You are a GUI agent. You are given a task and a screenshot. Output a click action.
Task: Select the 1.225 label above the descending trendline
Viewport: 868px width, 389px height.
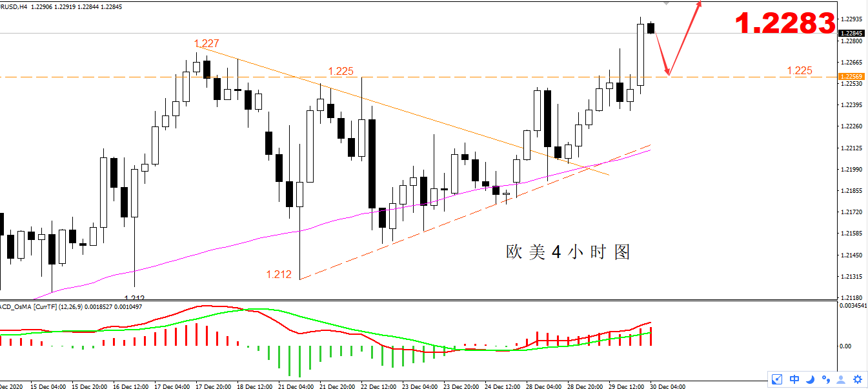[341, 71]
